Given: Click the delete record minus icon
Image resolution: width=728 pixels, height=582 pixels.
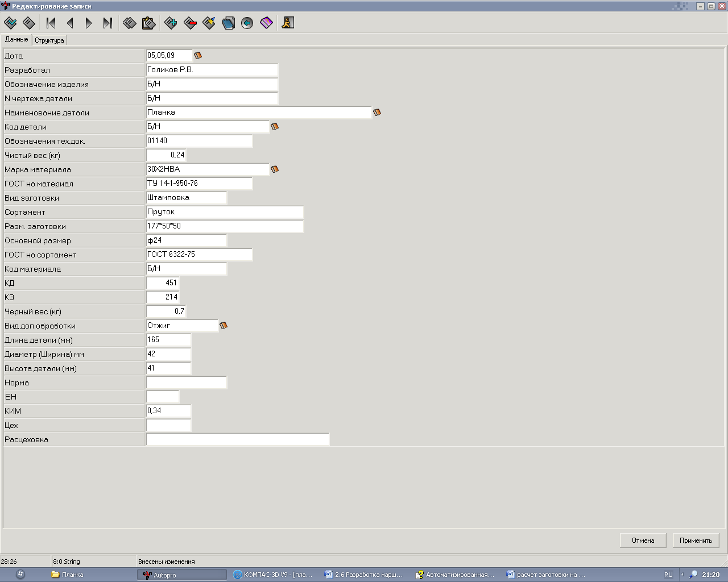Looking at the screenshot, I should 190,23.
